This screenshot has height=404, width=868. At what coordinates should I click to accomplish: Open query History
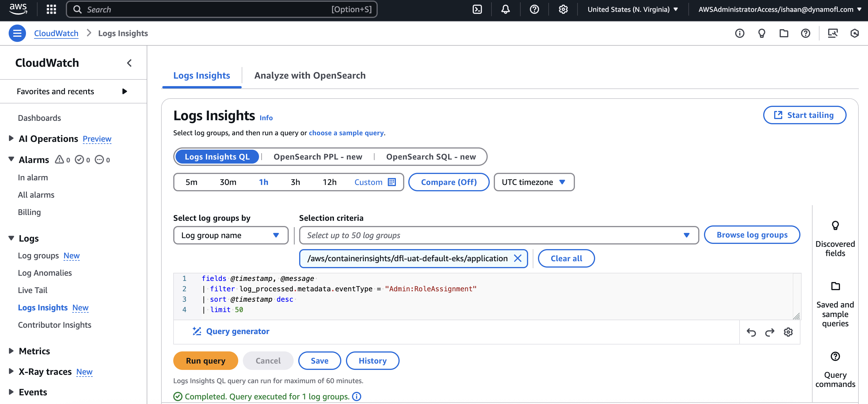(372, 361)
